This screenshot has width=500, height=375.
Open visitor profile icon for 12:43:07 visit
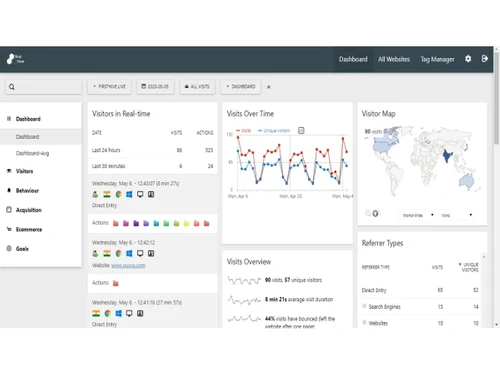pyautogui.click(x=95, y=194)
